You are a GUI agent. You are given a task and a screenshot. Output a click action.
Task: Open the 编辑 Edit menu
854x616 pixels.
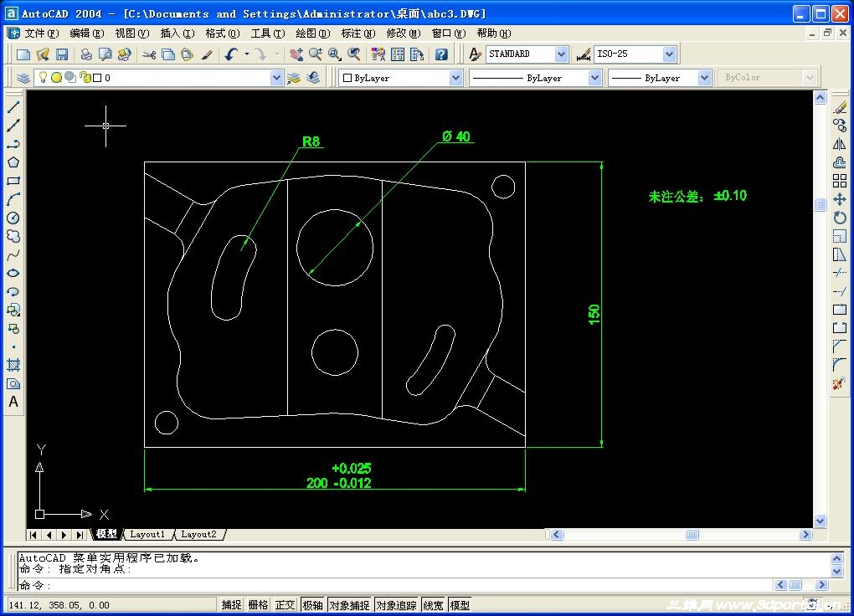86,33
